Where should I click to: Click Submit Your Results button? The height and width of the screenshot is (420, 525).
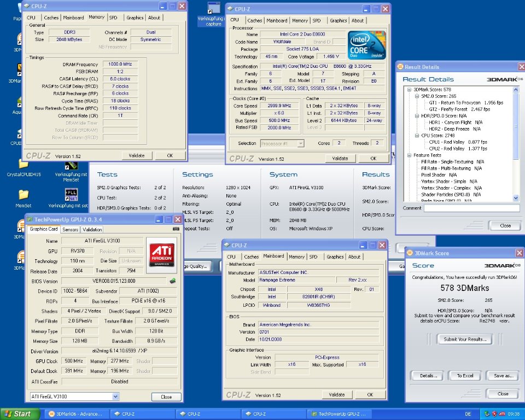465,339
